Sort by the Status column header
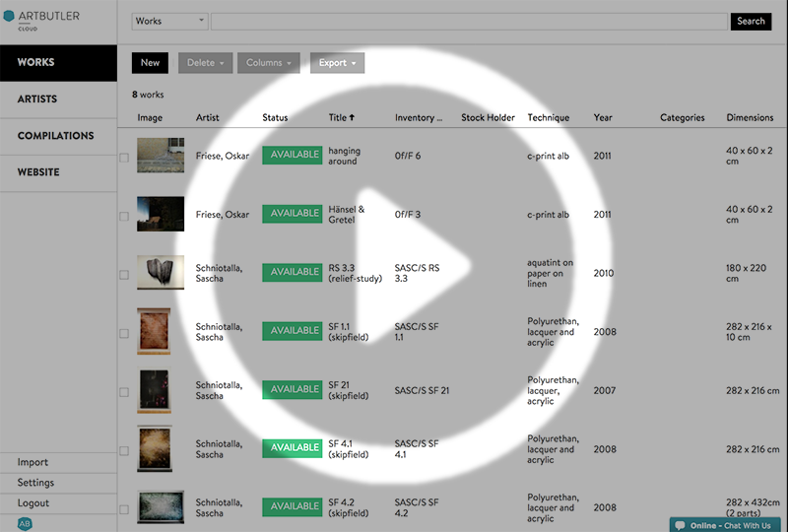788x532 pixels. (275, 117)
